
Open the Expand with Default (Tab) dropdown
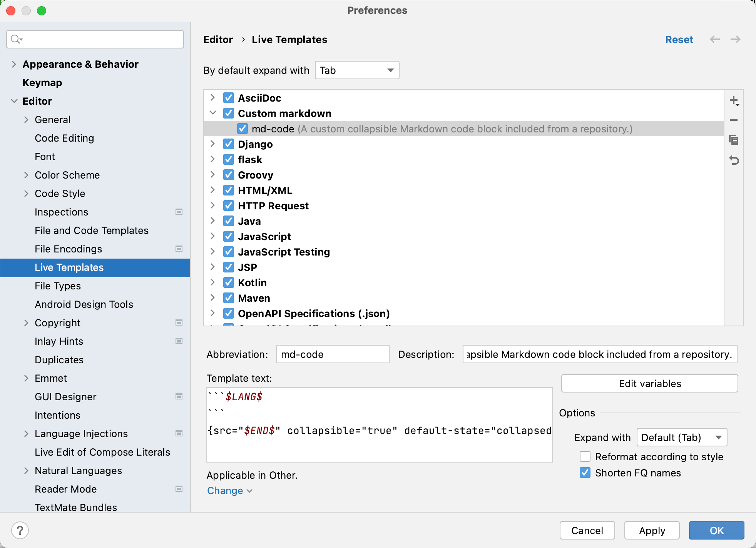(681, 438)
